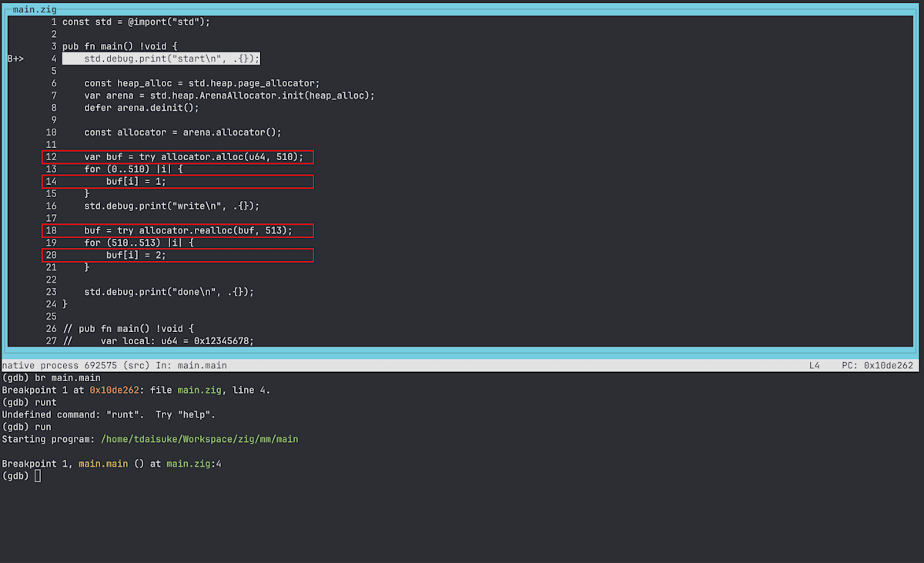Click 'Undefined command: "runt"' error message
Screen dimensions: 924x563
(109, 415)
